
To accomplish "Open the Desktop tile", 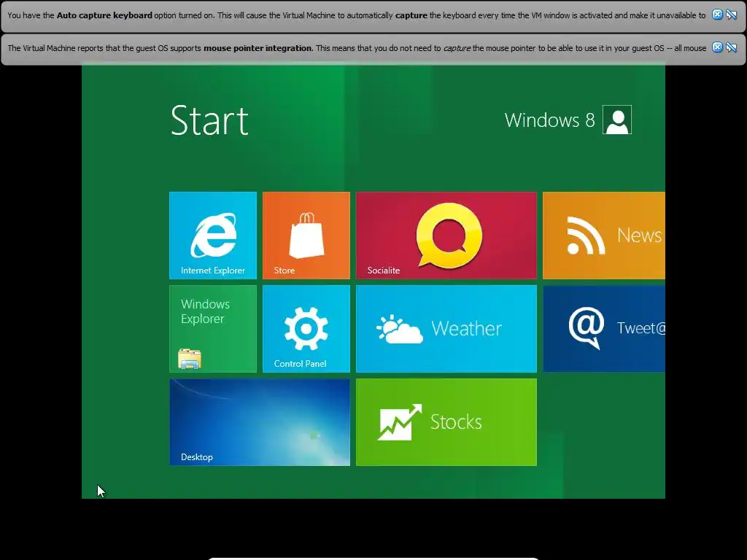I will point(260,422).
